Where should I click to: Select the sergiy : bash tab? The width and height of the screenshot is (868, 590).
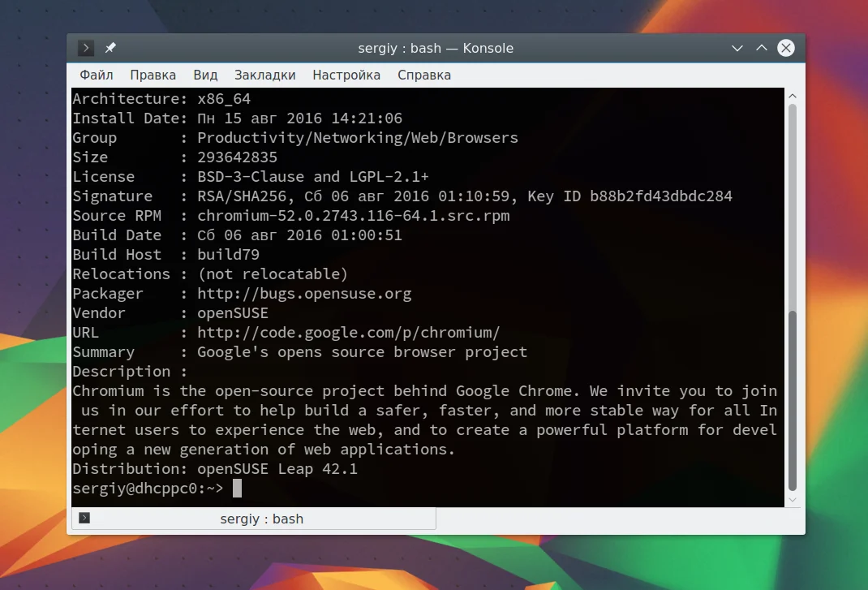coord(254,519)
